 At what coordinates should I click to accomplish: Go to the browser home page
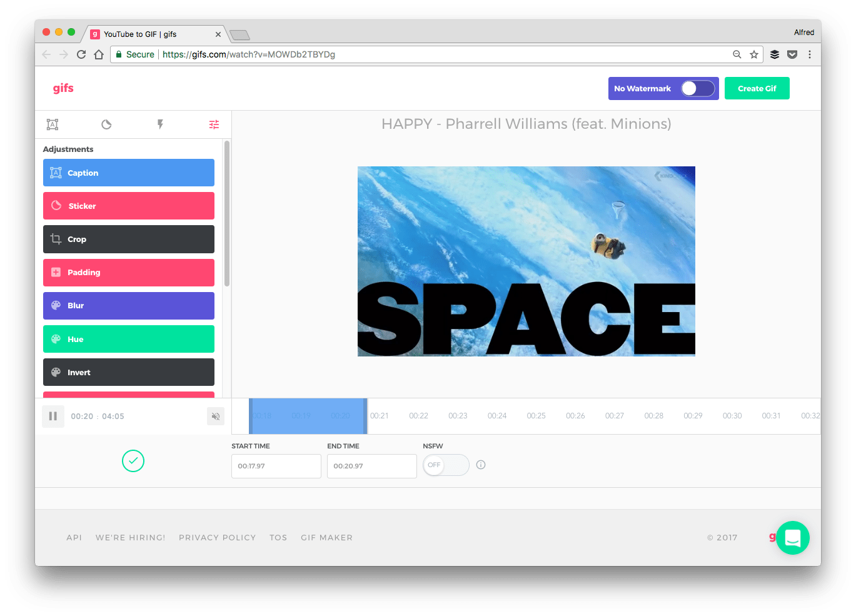[x=99, y=54]
